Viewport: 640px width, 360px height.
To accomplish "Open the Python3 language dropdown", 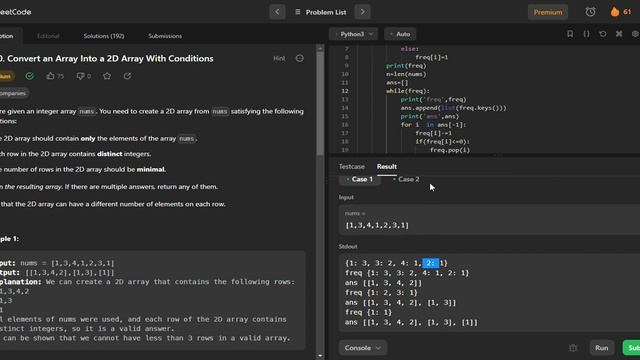I will (353, 34).
